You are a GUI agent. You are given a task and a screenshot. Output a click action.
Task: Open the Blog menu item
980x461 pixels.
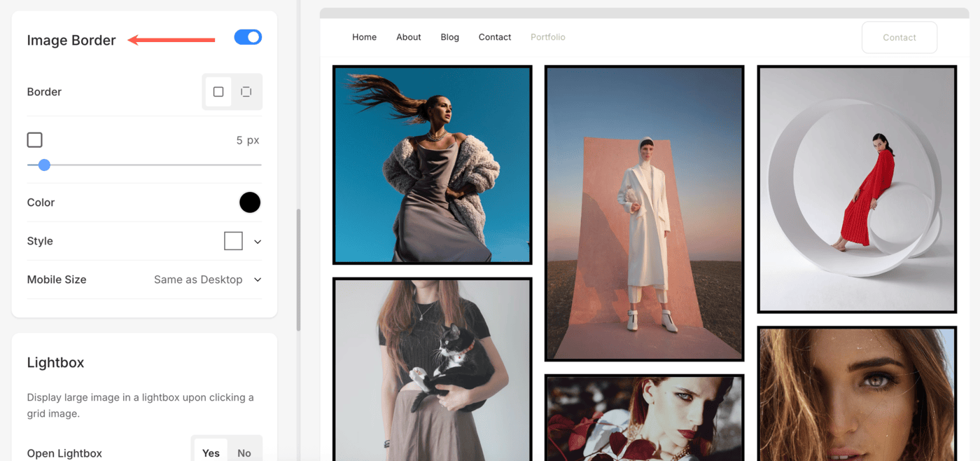click(x=450, y=37)
